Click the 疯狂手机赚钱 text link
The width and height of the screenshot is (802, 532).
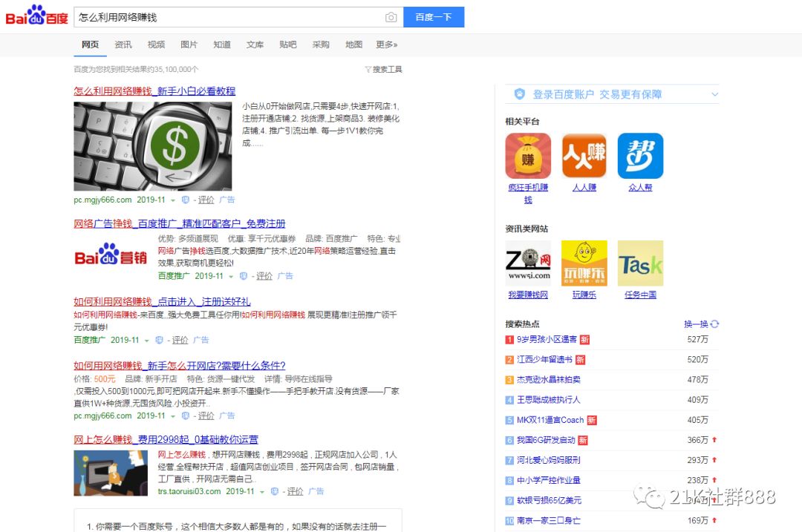coord(528,194)
